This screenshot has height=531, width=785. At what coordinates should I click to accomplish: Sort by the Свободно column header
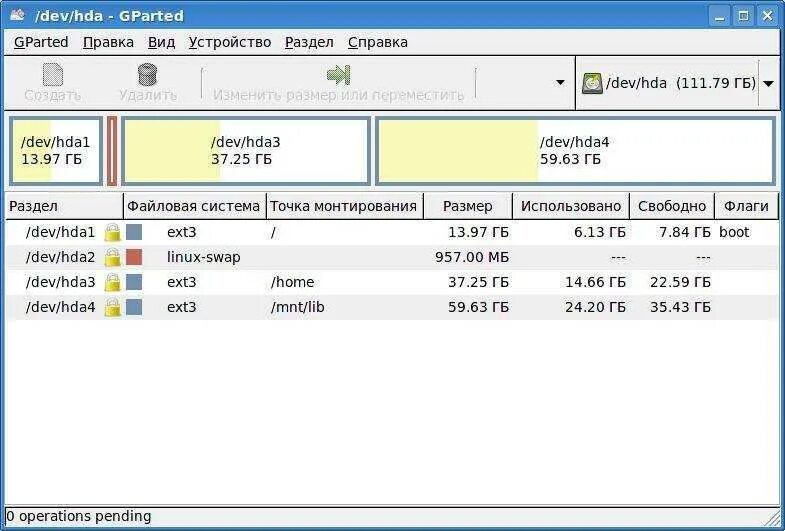click(672, 206)
